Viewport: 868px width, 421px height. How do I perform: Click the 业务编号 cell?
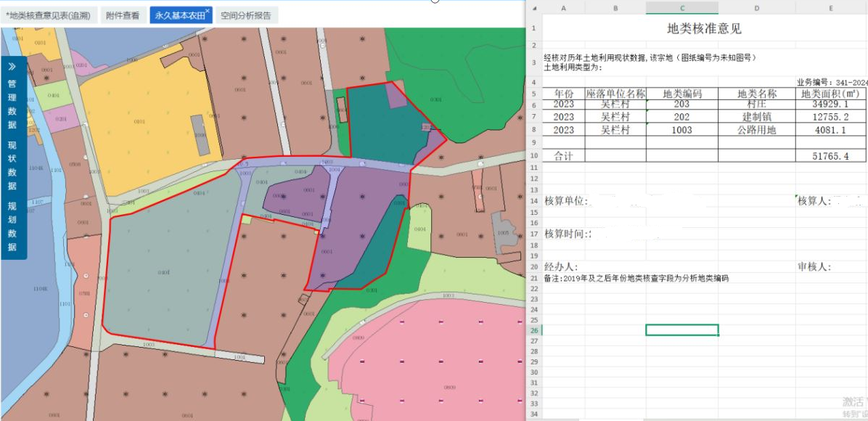[832, 81]
